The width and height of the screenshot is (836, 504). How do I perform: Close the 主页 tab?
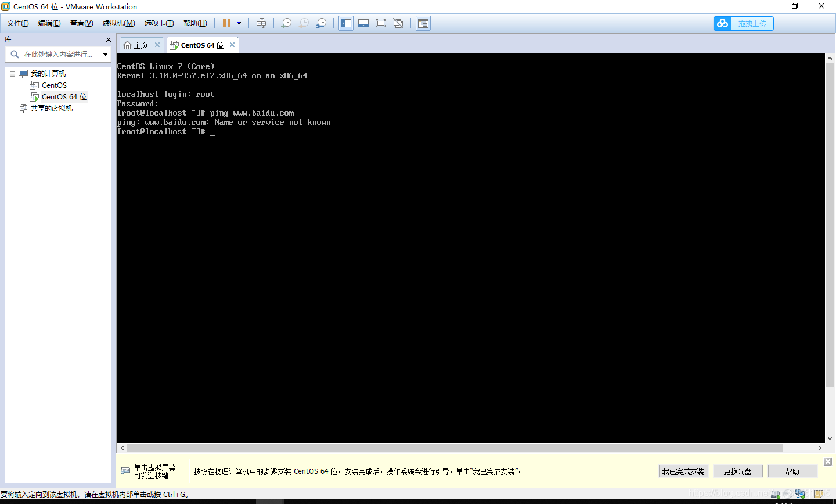click(x=157, y=45)
